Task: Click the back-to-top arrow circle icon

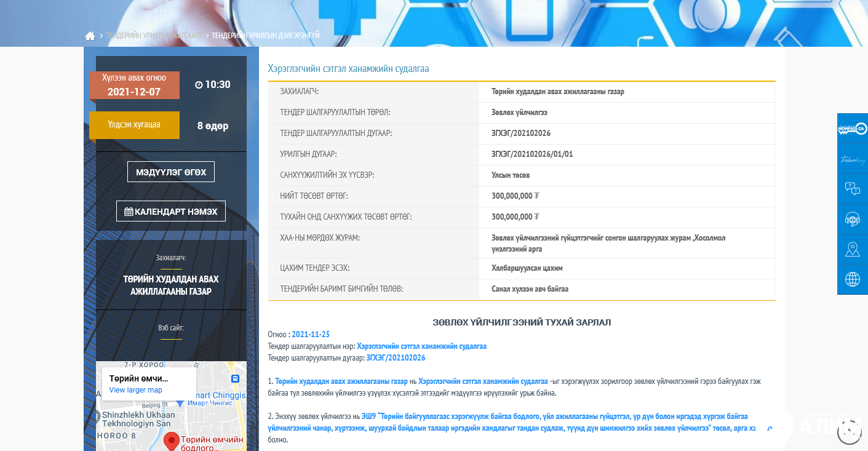Action: [849, 431]
